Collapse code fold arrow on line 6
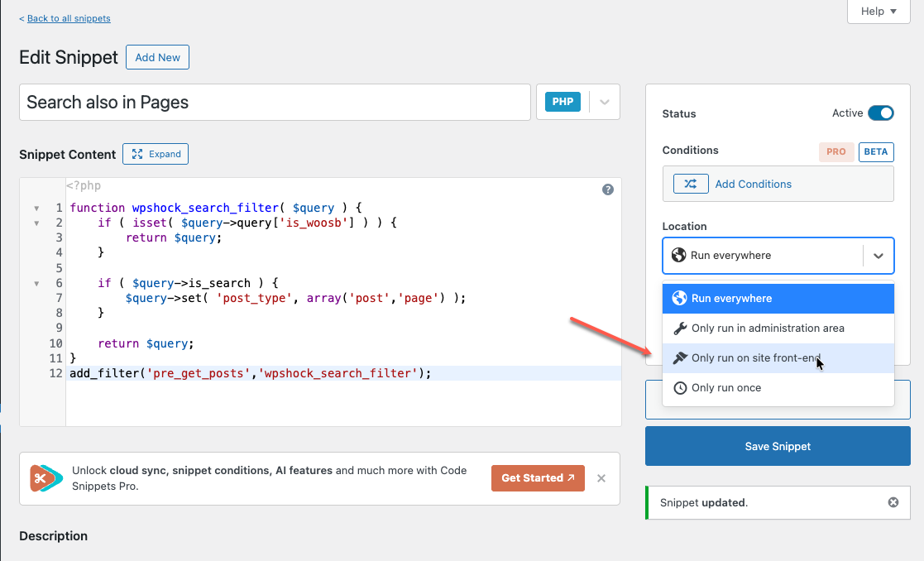This screenshot has width=924, height=561. pyautogui.click(x=36, y=284)
